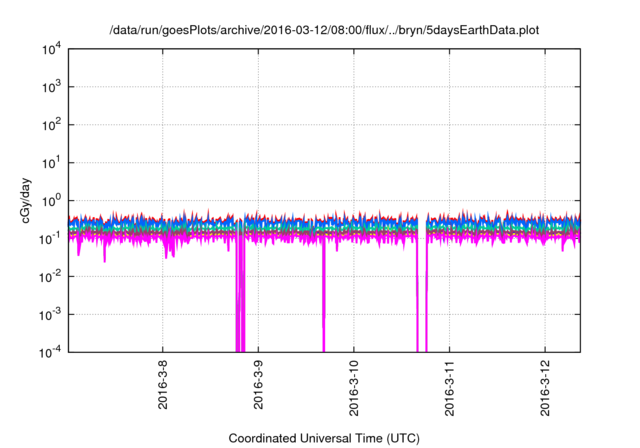Click the Coordinated Universal Time (UTC) label
Viewport: 640px width, 448px height.
click(324, 438)
